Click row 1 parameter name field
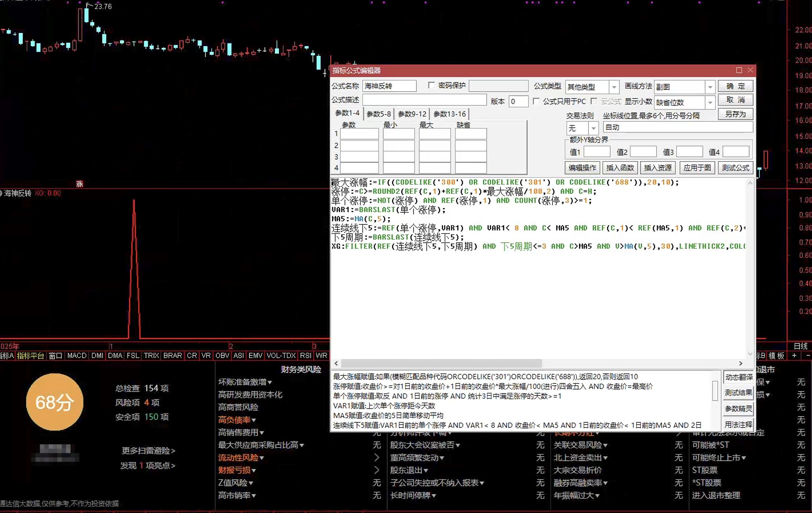Screen dimensions: 812x513 pos(359,134)
